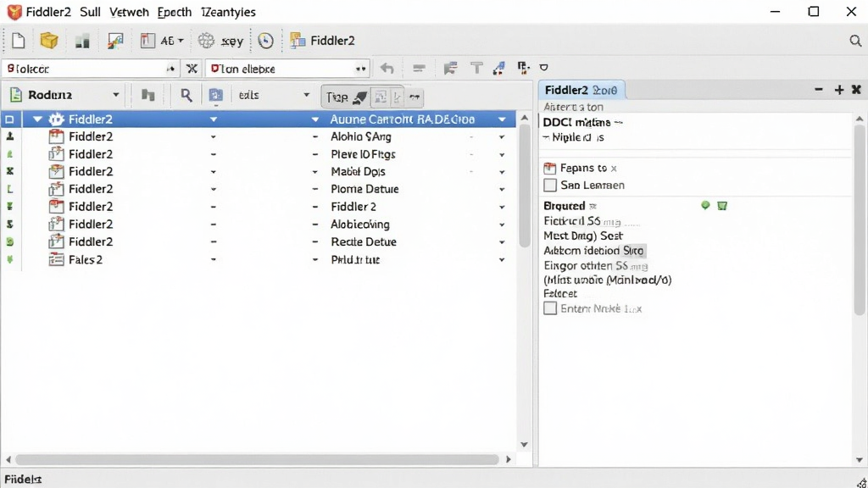Click the colorful chart picture icon
This screenshot has width=868, height=488.
tap(115, 41)
